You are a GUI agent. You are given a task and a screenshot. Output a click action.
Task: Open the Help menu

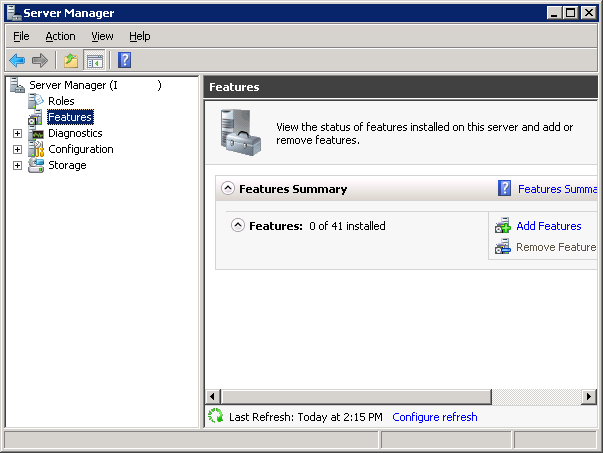click(x=140, y=36)
